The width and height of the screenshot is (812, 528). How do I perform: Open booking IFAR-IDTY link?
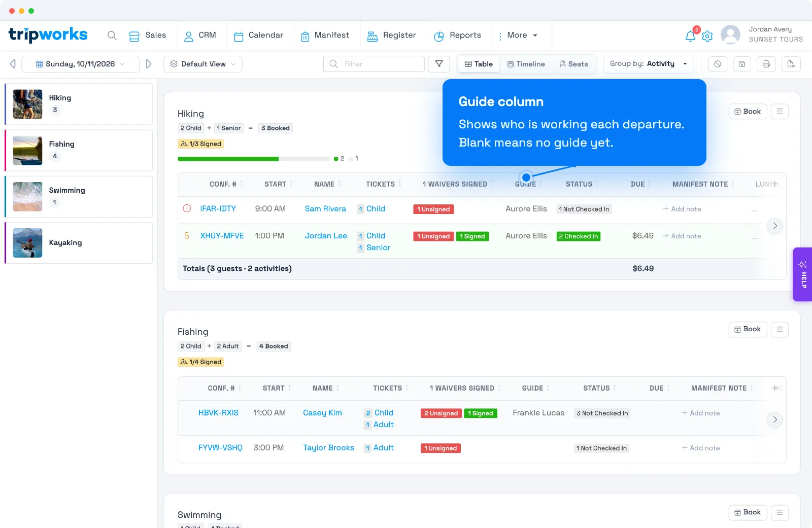218,208
